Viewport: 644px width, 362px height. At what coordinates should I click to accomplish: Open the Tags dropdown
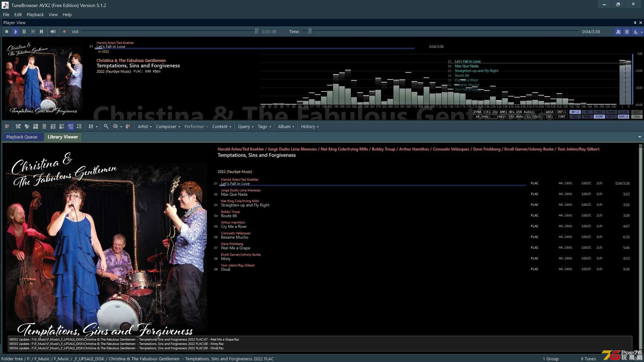click(x=264, y=126)
